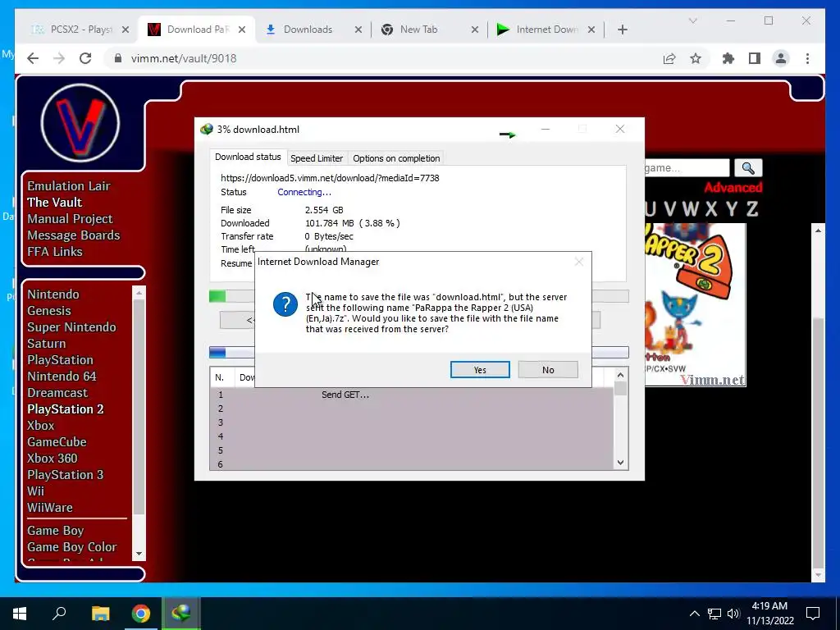Open the Chrome profile avatar icon
840x630 pixels.
click(781, 58)
